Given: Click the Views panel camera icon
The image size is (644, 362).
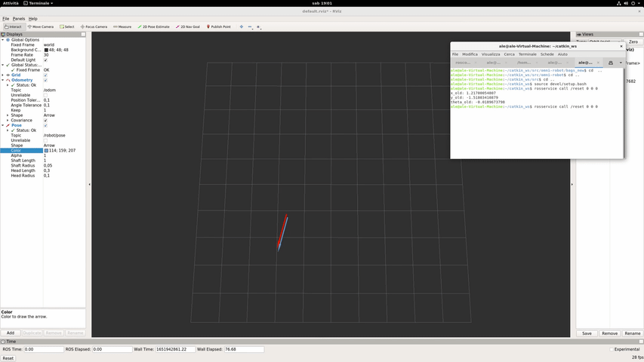Looking at the screenshot, I should click(579, 35).
